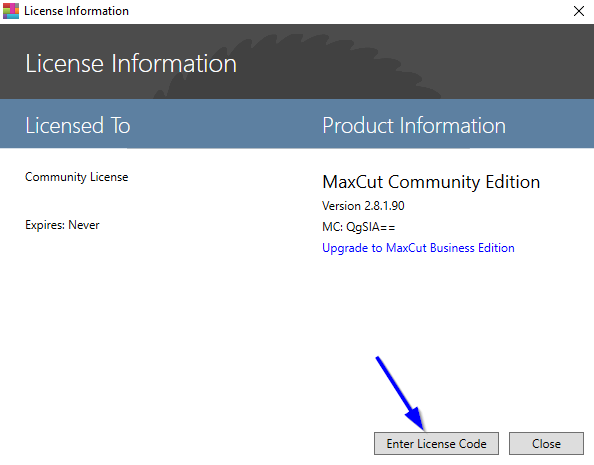Click the Expires: Never text
This screenshot has width=594, height=465.
coord(62,225)
